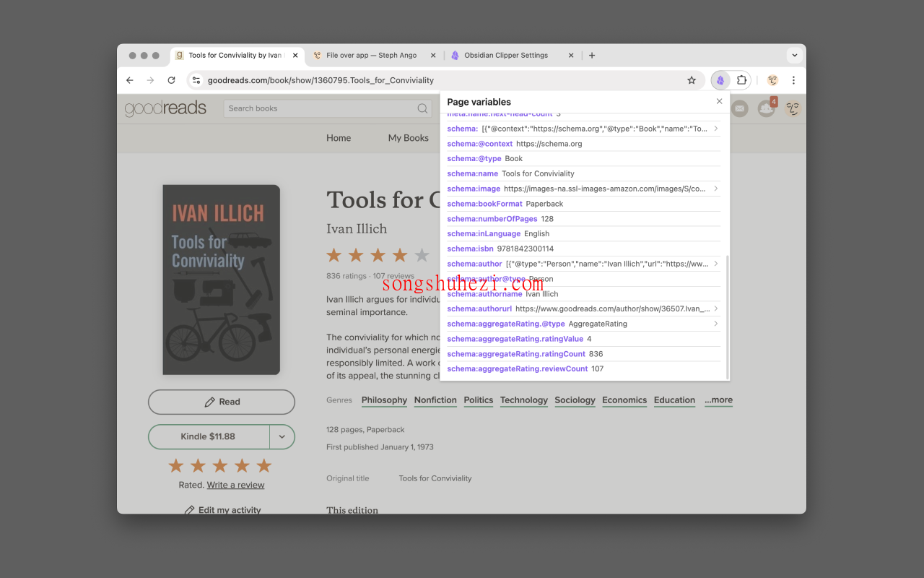
Task: Click the first star in my rating
Action: pyautogui.click(x=175, y=465)
